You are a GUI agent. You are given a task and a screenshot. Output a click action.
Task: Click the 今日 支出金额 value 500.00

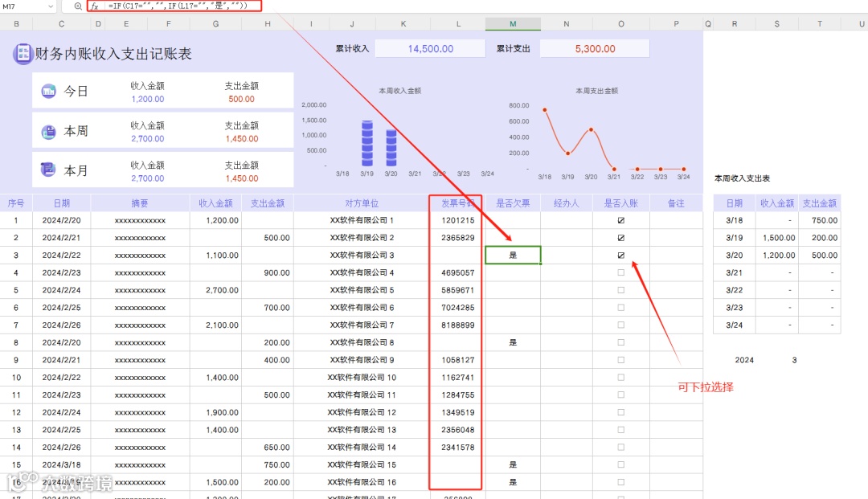pos(241,99)
